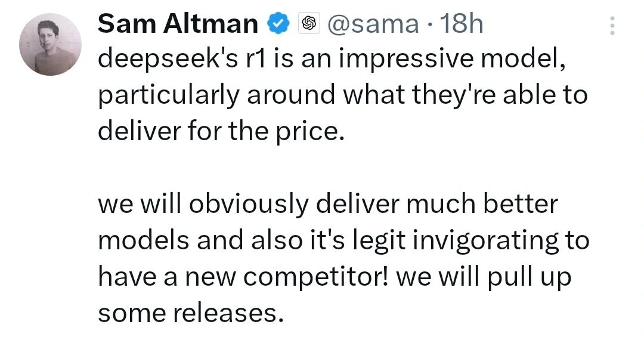This screenshot has width=644, height=337.
Task: Click the word "obviously" in second paragraph
Action: 249,205
